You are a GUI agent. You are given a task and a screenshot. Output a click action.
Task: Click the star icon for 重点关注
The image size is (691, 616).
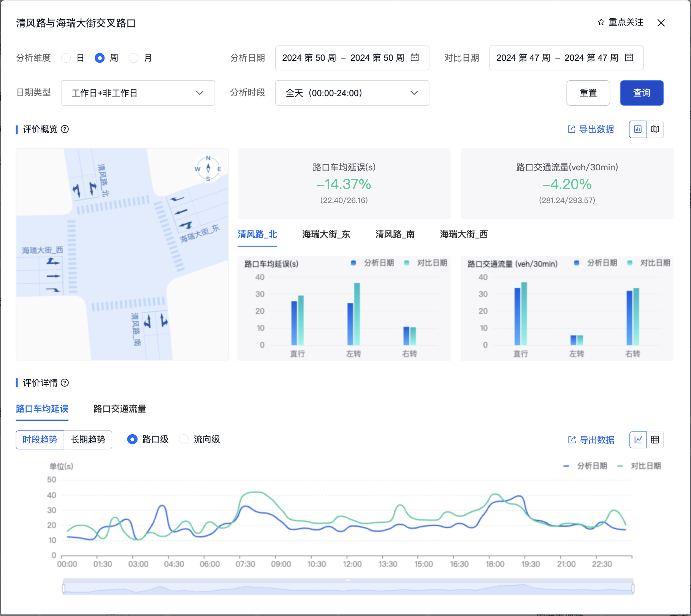601,22
